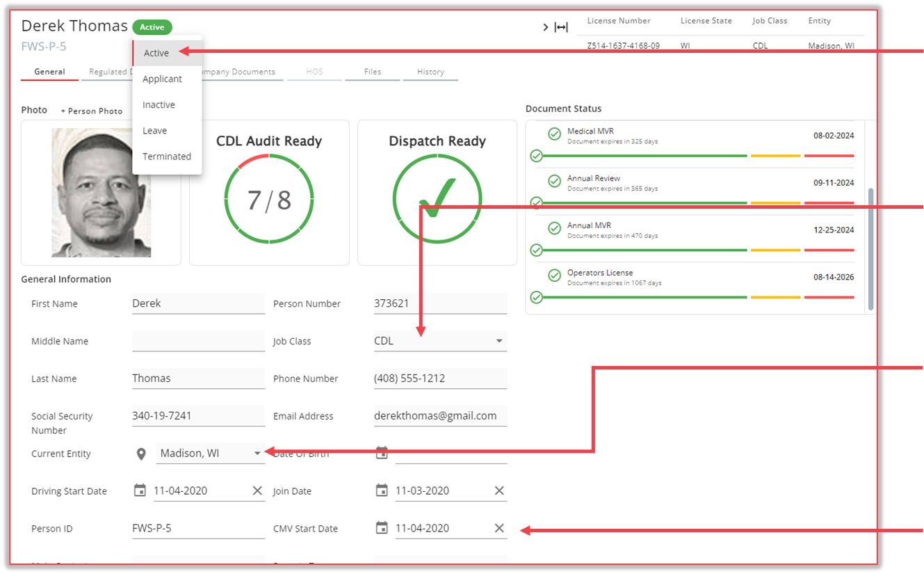Select Terminated from the status dropdown
The width and height of the screenshot is (924, 574).
(x=167, y=156)
